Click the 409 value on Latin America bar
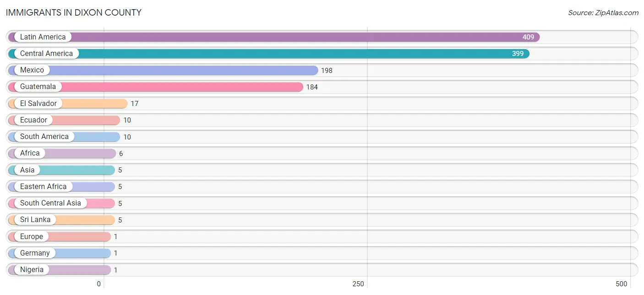 pyautogui.click(x=528, y=37)
